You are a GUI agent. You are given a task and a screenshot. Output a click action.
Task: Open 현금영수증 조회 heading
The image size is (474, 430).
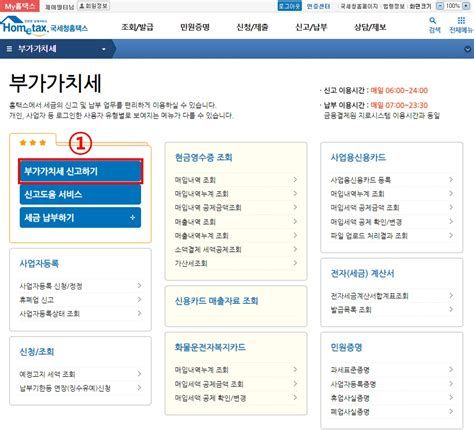click(204, 157)
